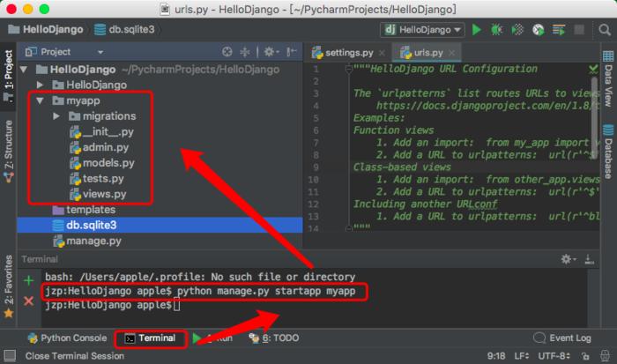The width and height of the screenshot is (617, 364).
Task: Click the db.sqlite3 database icon in the breadcrumb
Action: (x=100, y=29)
